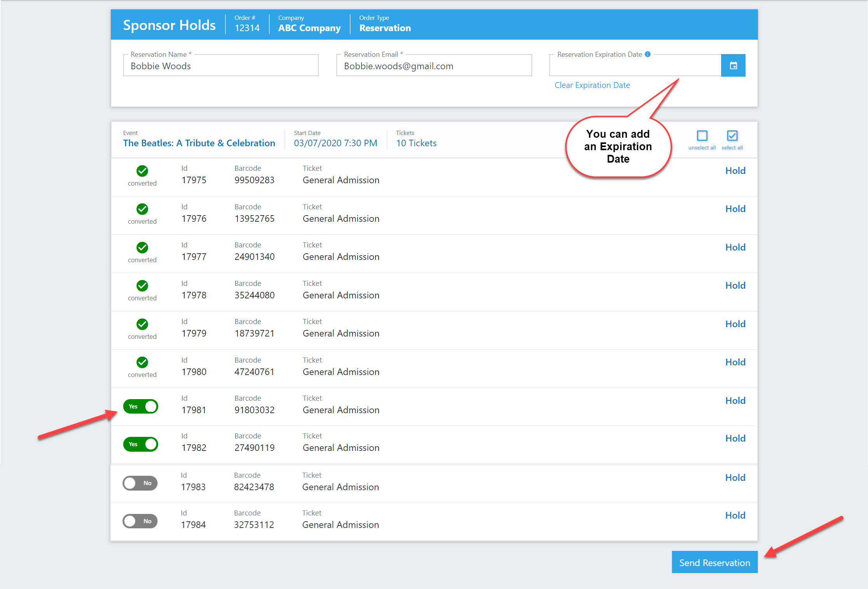Viewport: 868px width, 589px height.
Task: Click Hold for ticket 17981
Action: pyautogui.click(x=735, y=401)
